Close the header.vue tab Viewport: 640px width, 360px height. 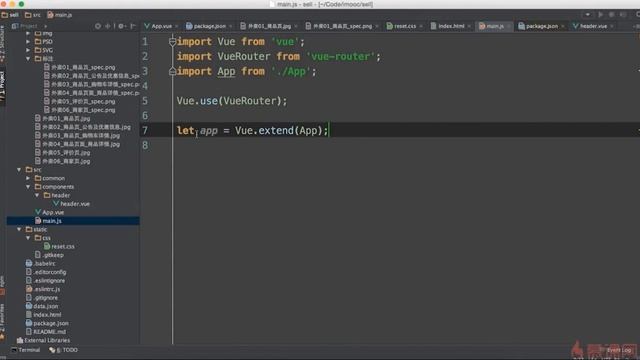pyautogui.click(x=612, y=27)
